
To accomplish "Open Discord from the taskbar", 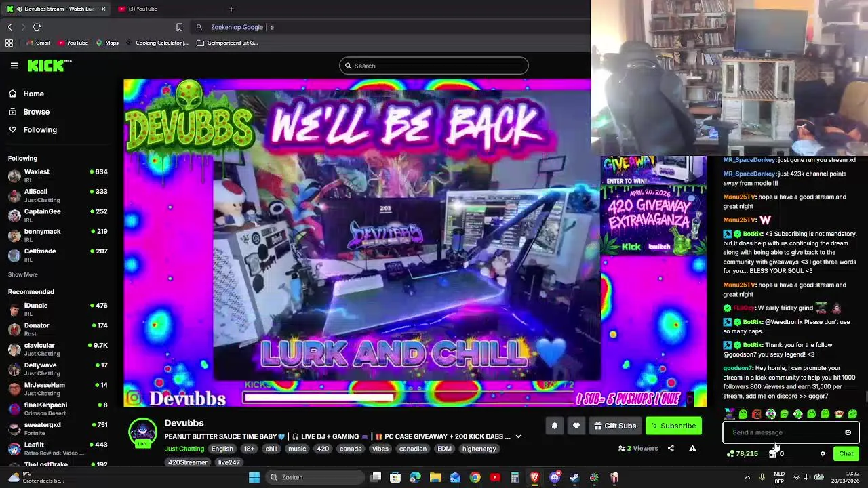I will coord(555,477).
